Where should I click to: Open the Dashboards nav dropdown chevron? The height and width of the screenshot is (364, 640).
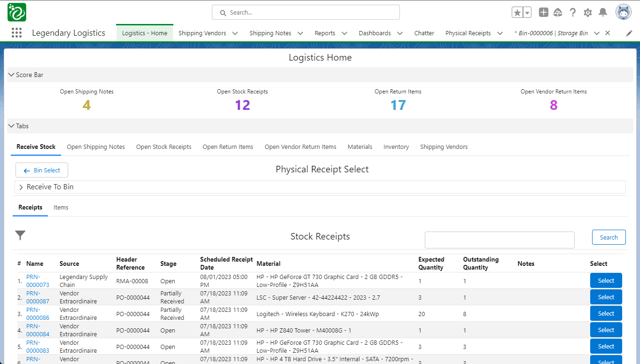pos(399,33)
